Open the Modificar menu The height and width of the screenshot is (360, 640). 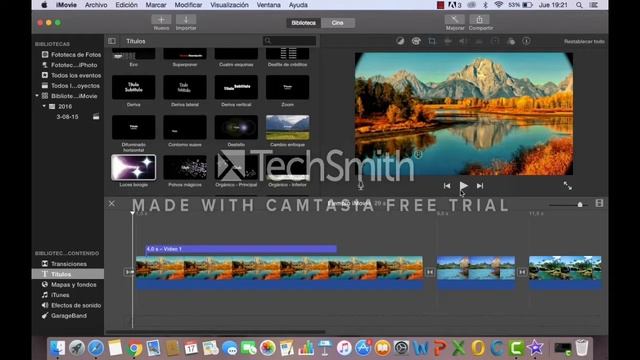pos(188,5)
